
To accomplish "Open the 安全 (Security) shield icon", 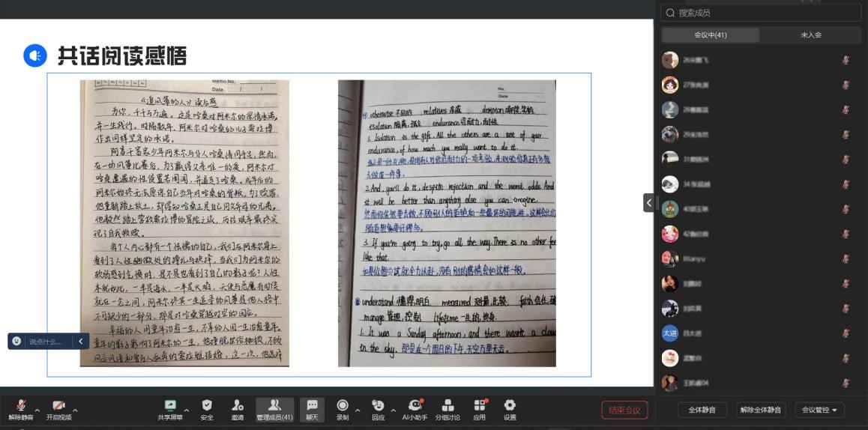I will point(207,405).
